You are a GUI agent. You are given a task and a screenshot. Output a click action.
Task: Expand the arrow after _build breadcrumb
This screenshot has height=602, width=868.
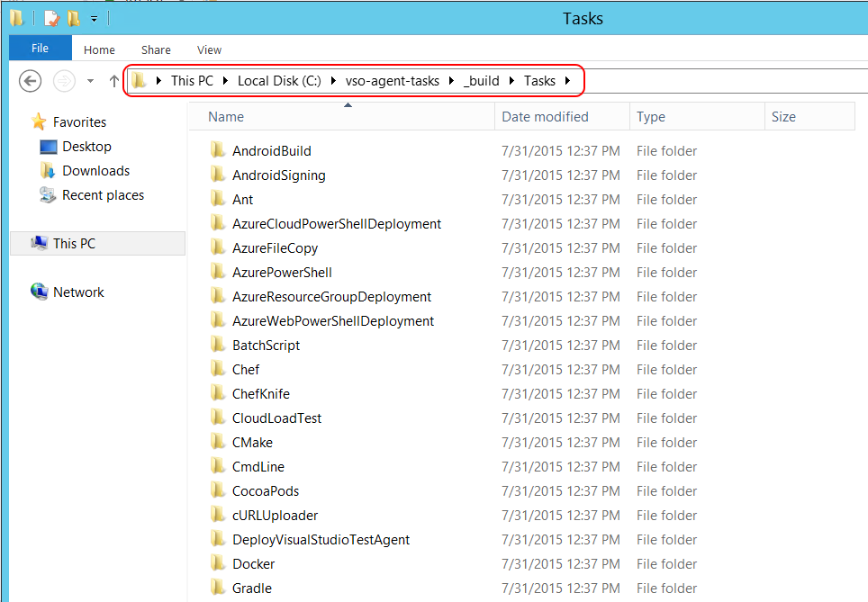click(512, 81)
